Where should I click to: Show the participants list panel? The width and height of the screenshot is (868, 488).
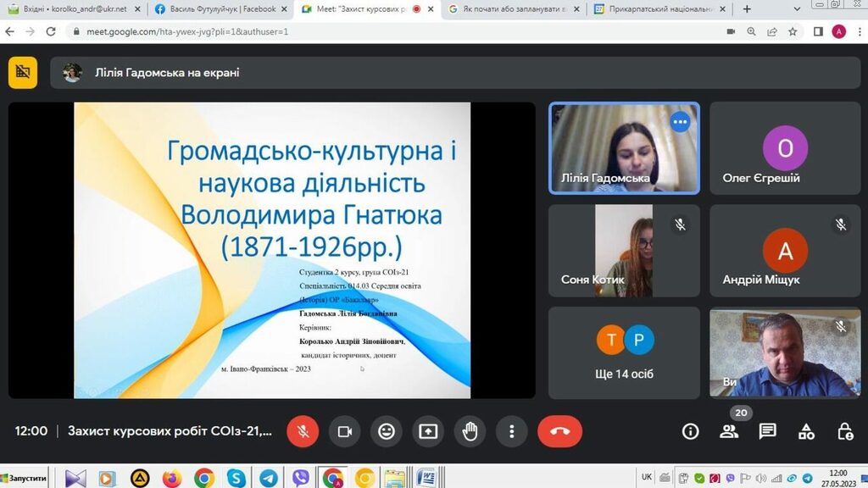(729, 431)
